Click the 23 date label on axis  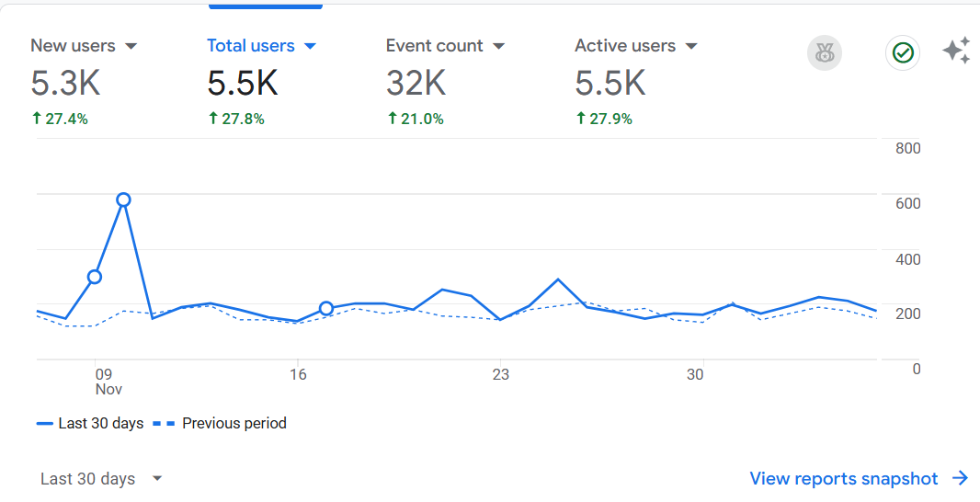[x=500, y=374]
